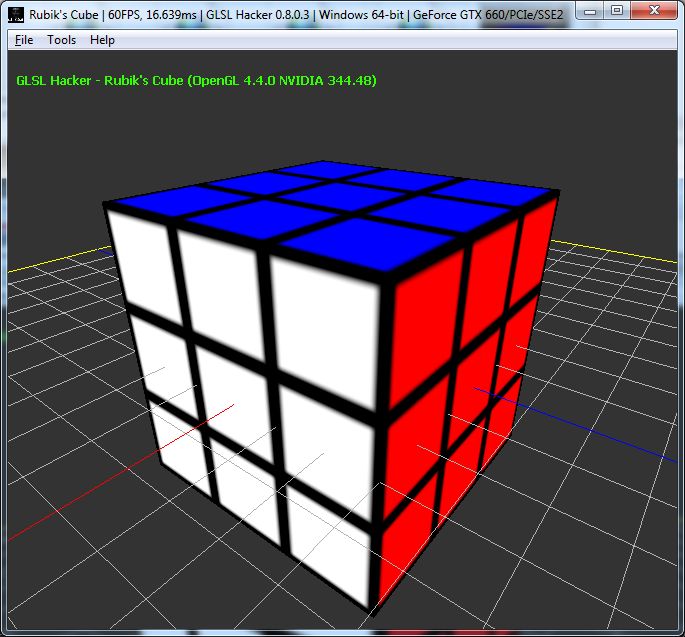The image size is (685, 637).
Task: Maximize the Rubik's Cube window
Action: 617,10
